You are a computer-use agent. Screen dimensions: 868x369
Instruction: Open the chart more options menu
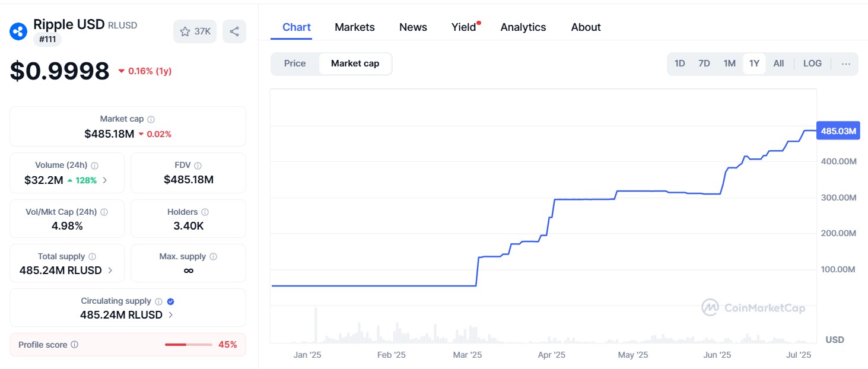(846, 63)
